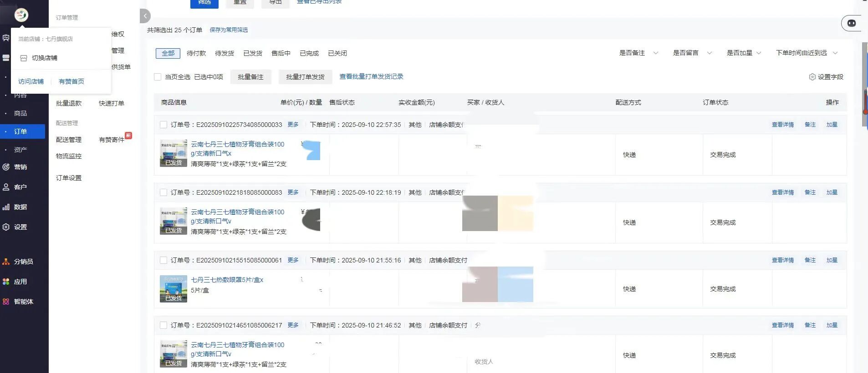The image size is (868, 373).
Task: Open 配送管理 menu item
Action: [69, 140]
